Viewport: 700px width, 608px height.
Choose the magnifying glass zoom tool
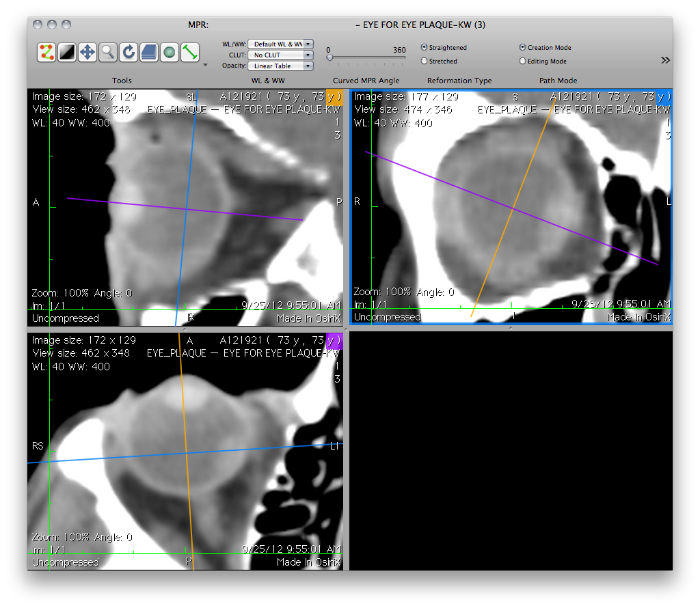(108, 52)
